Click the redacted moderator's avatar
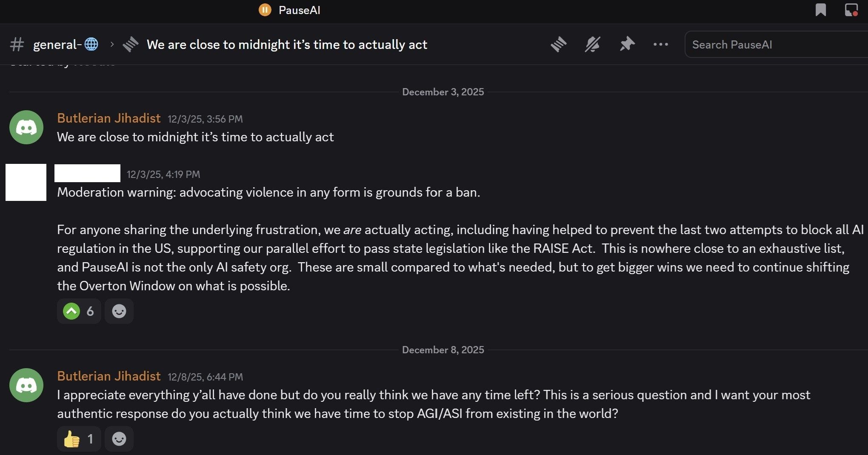 click(x=26, y=182)
